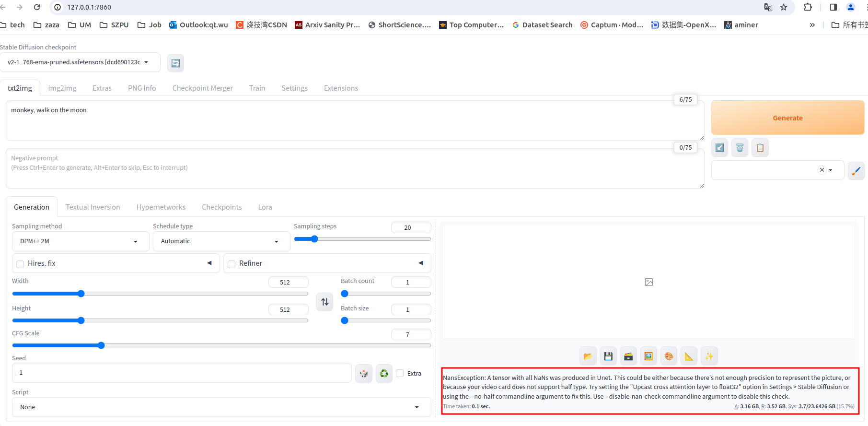Select Textual Inversion tab

[93, 207]
